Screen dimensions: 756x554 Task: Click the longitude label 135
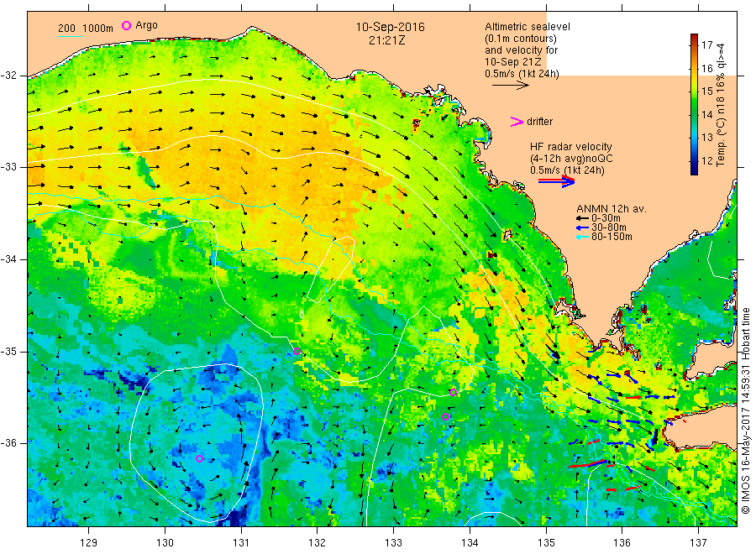pyautogui.click(x=546, y=543)
